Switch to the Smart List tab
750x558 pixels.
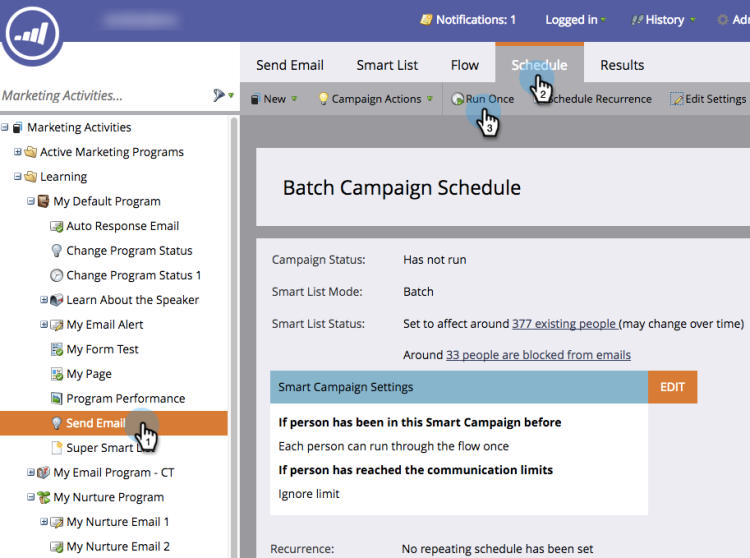coord(387,65)
